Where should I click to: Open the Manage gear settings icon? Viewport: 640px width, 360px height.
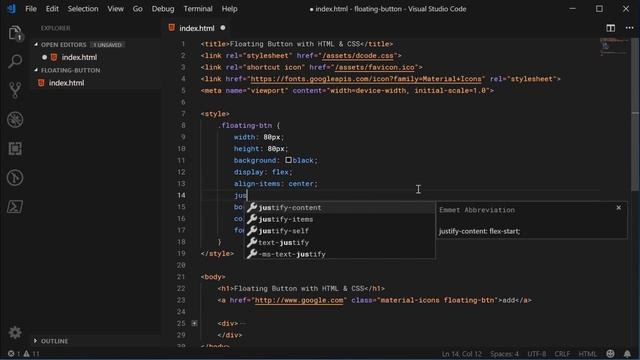15,332
